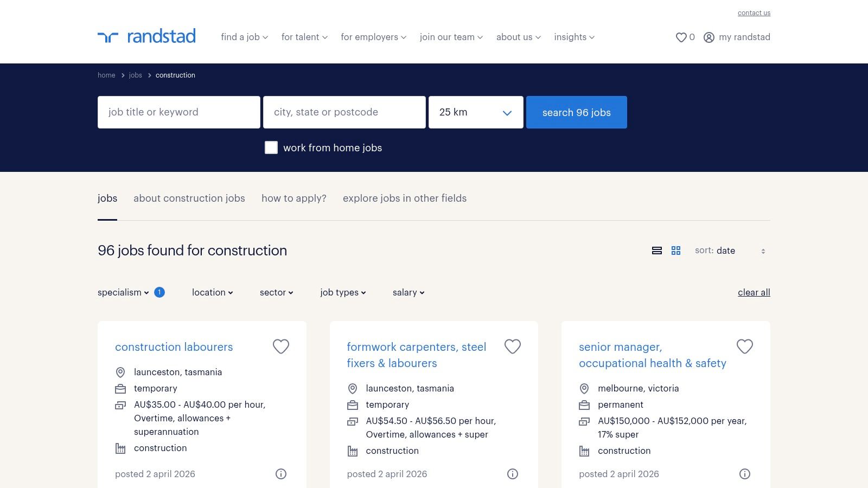
Task: View info icon on construction labourers card
Action: 281,474
